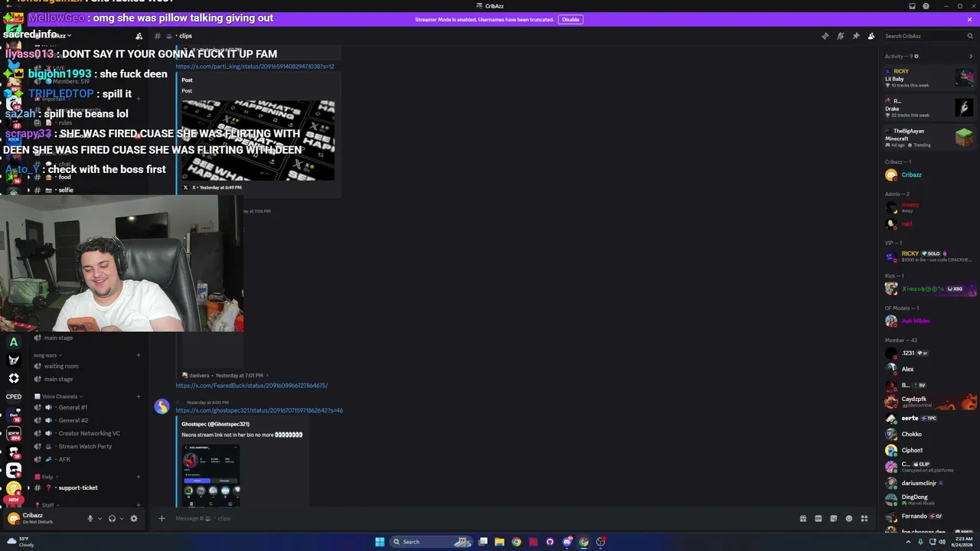Open the ghostspec321 x.com status link
Screen dimensions: 980x551
click(259, 410)
